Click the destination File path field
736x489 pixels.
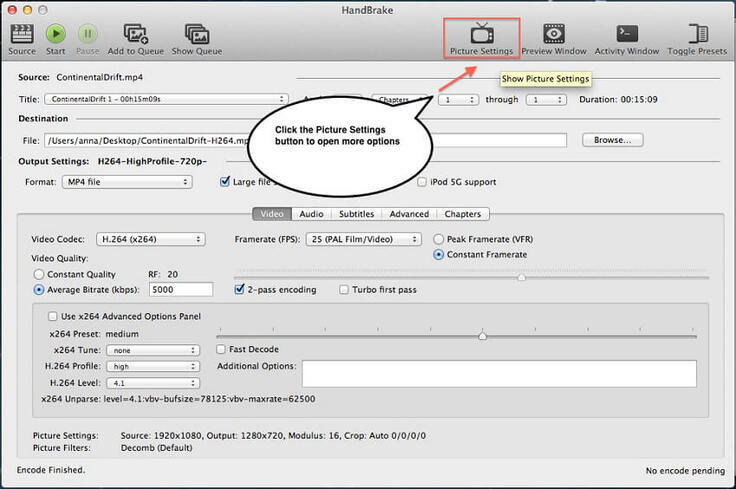click(x=305, y=140)
